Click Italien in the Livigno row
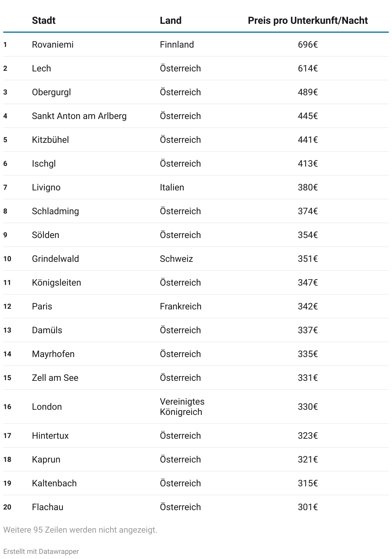Viewport: 392px width, 559px height. pyautogui.click(x=172, y=187)
